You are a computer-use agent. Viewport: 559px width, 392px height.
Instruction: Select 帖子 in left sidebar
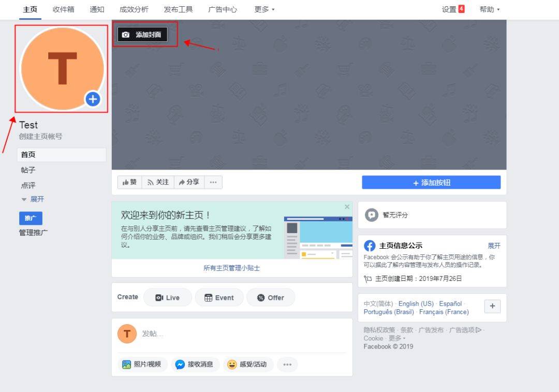point(28,170)
